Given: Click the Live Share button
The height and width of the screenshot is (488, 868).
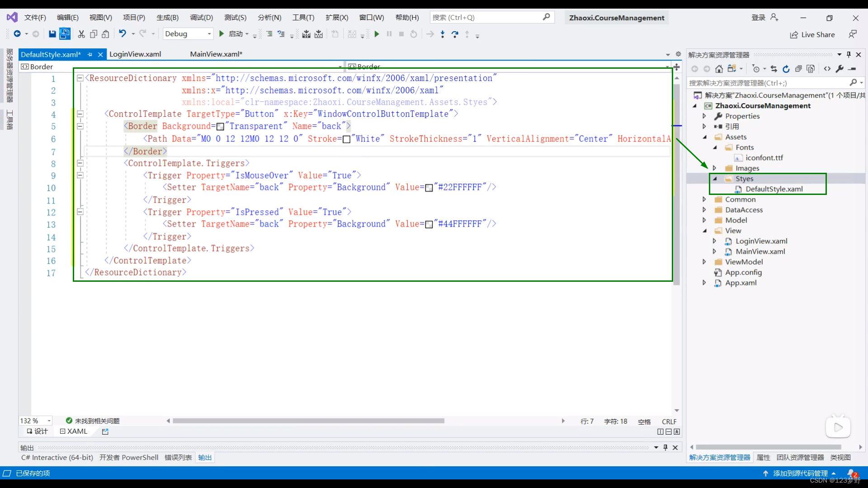Looking at the screenshot, I should pyautogui.click(x=812, y=35).
